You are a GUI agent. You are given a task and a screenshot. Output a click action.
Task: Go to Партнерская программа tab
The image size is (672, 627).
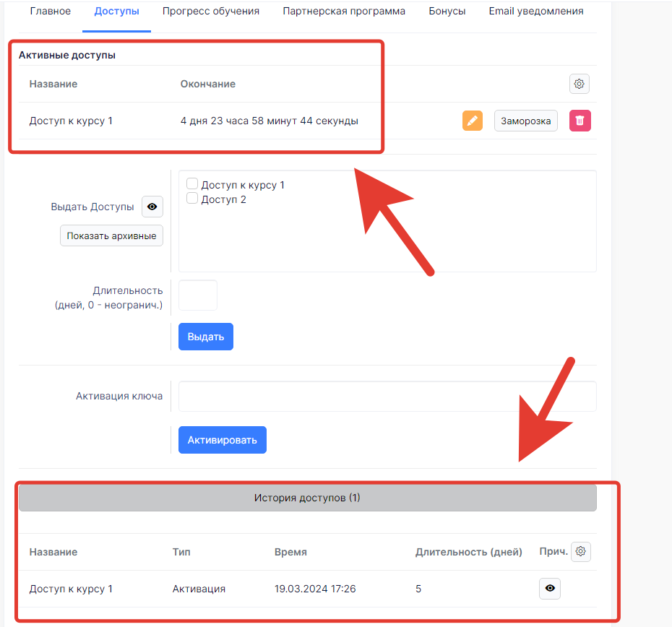[x=344, y=12]
